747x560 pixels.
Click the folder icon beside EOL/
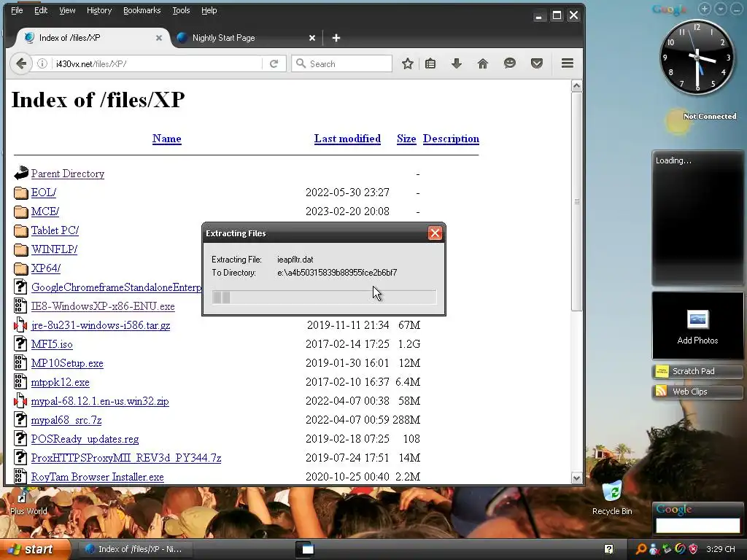coord(20,192)
